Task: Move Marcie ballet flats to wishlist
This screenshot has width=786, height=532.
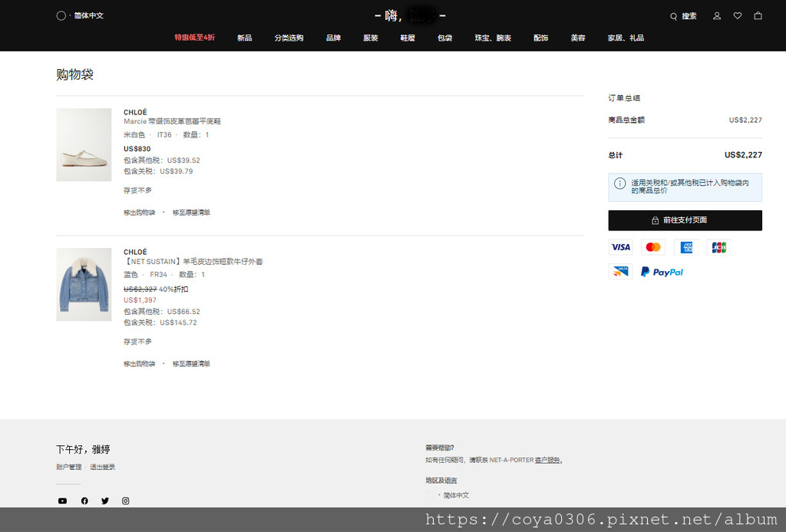Action: [191, 213]
